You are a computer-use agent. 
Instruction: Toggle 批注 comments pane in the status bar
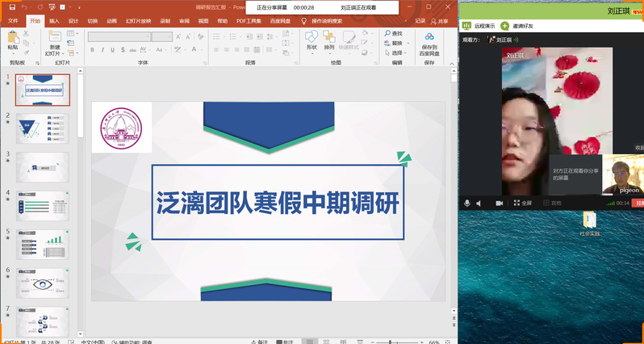(285, 342)
